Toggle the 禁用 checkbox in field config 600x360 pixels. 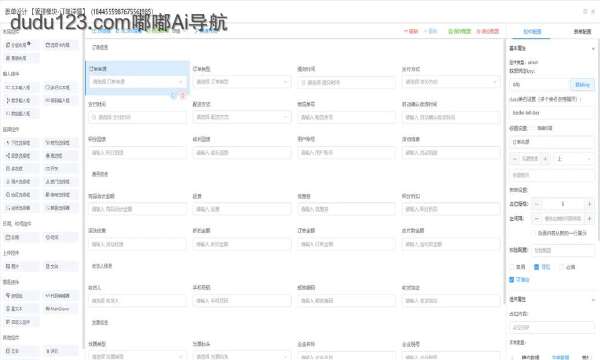tap(517, 267)
